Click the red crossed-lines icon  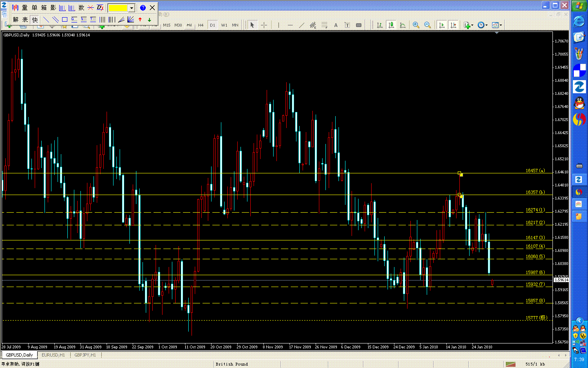point(91,8)
